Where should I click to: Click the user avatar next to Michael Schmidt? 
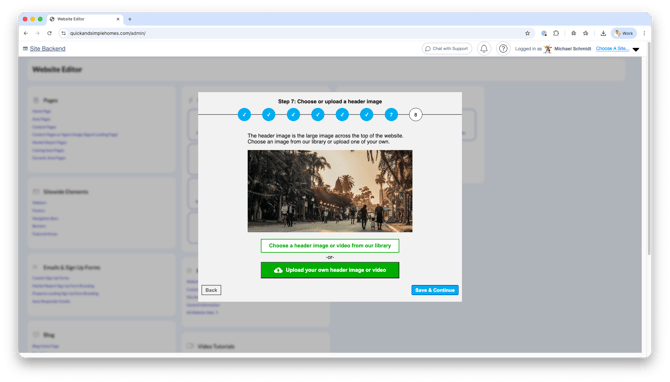click(548, 49)
